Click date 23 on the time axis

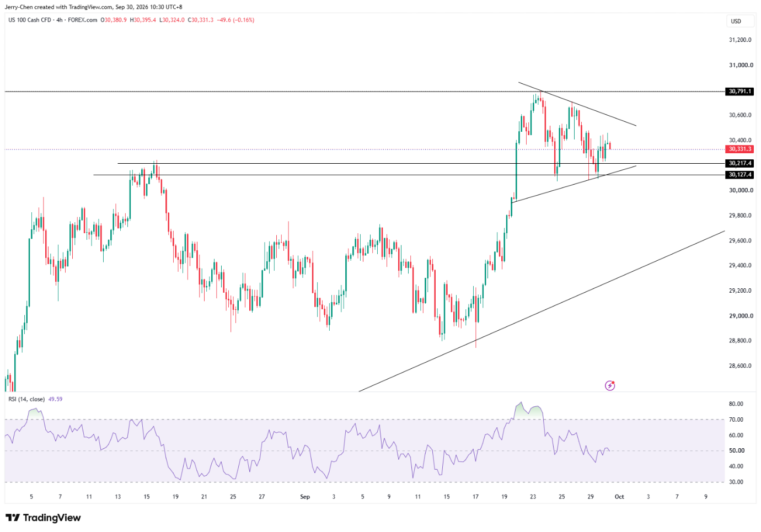coord(533,497)
